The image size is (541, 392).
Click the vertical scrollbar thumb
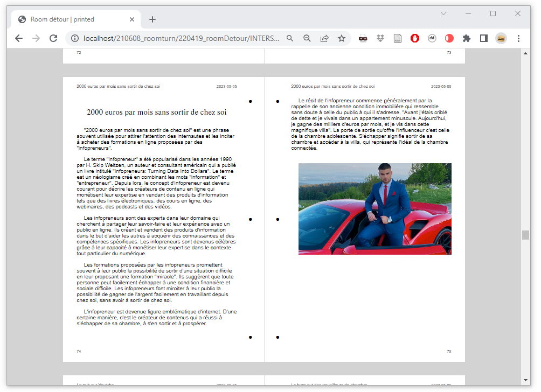coord(525,235)
